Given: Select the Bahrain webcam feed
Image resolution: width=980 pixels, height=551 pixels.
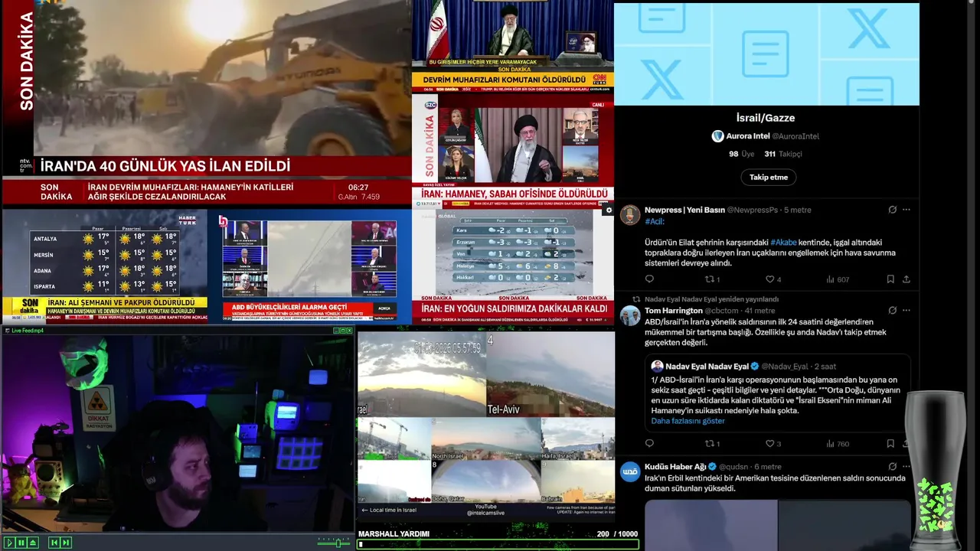Looking at the screenshot, I should click(579, 481).
